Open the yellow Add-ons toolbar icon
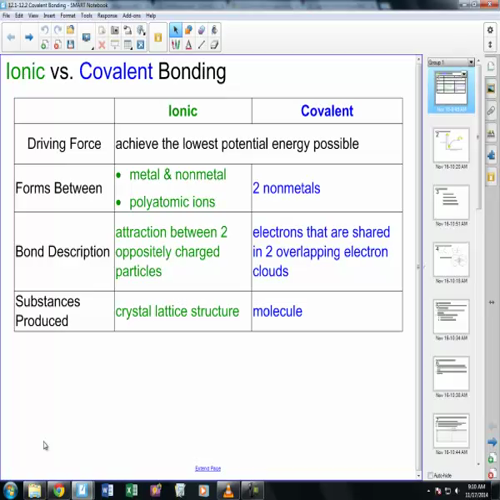The width and height of the screenshot is (500, 500). coord(158,37)
